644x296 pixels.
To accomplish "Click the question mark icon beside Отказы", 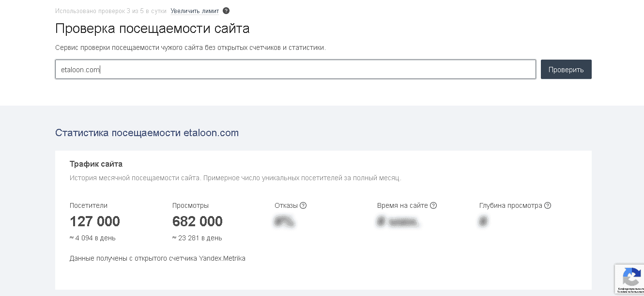I will coord(303,205).
